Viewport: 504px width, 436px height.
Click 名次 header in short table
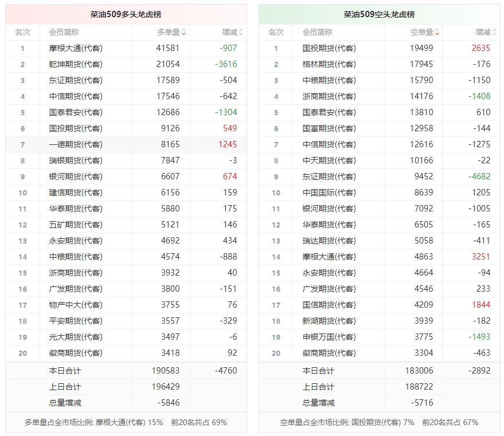pos(276,32)
